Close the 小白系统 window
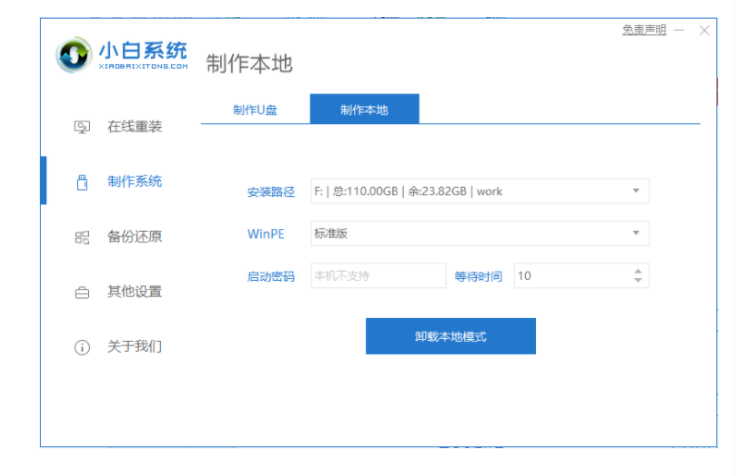This screenshot has width=736, height=476. coord(705,31)
